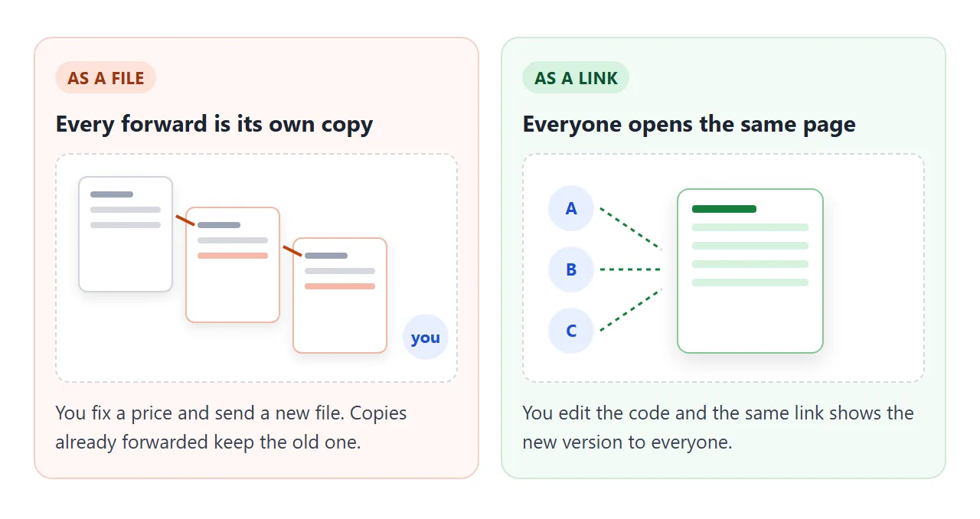Click text 'already forwarded keep the old one.'
Screen dimensions: 980x519
[208, 442]
